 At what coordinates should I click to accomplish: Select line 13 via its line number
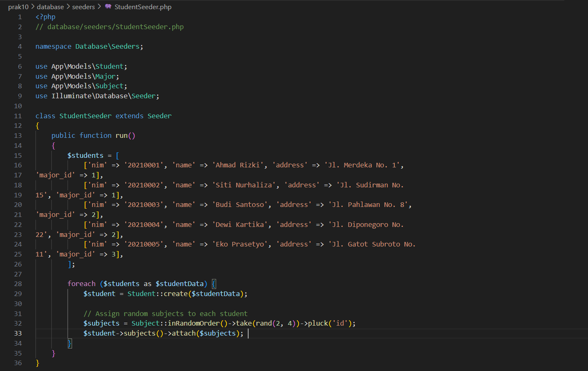18,136
